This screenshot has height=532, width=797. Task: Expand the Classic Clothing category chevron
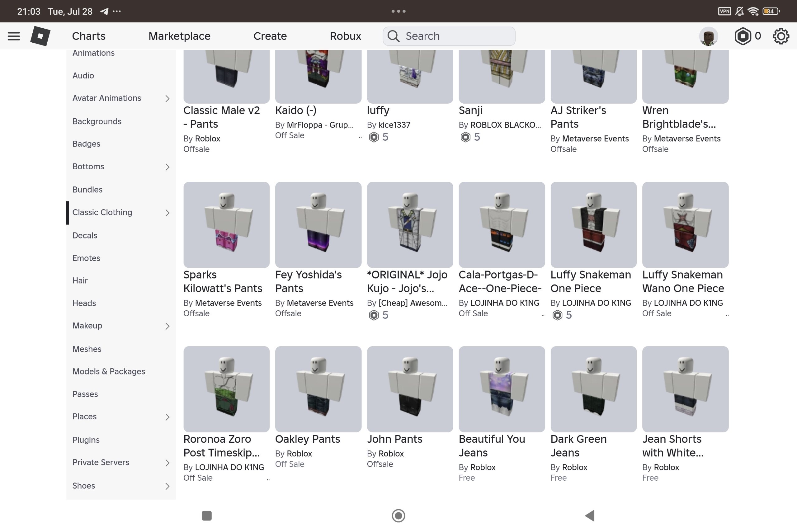tap(167, 213)
